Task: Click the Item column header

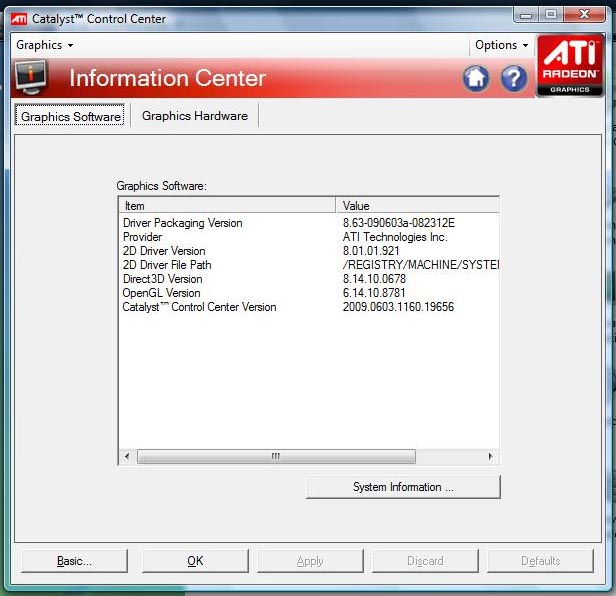Action: [x=227, y=205]
